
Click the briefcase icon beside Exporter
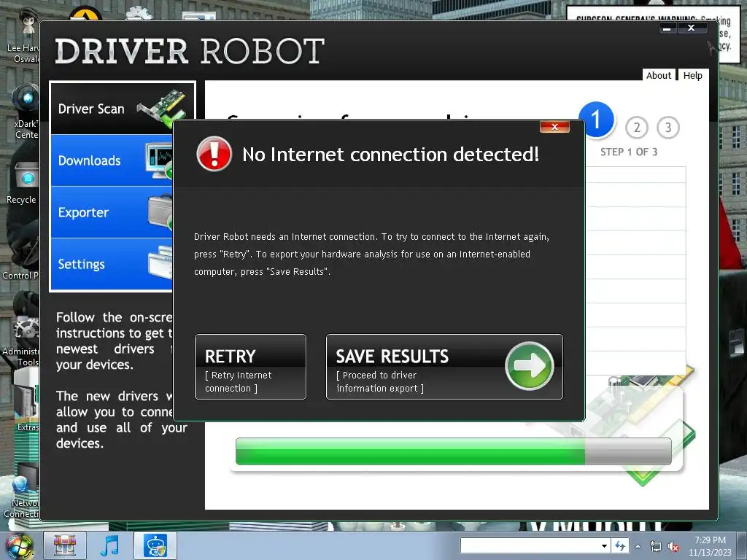tap(160, 211)
